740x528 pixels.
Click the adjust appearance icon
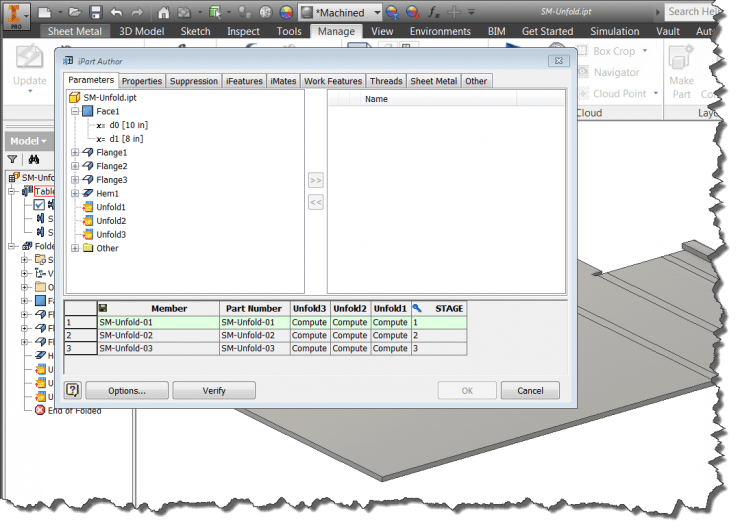tap(392, 12)
